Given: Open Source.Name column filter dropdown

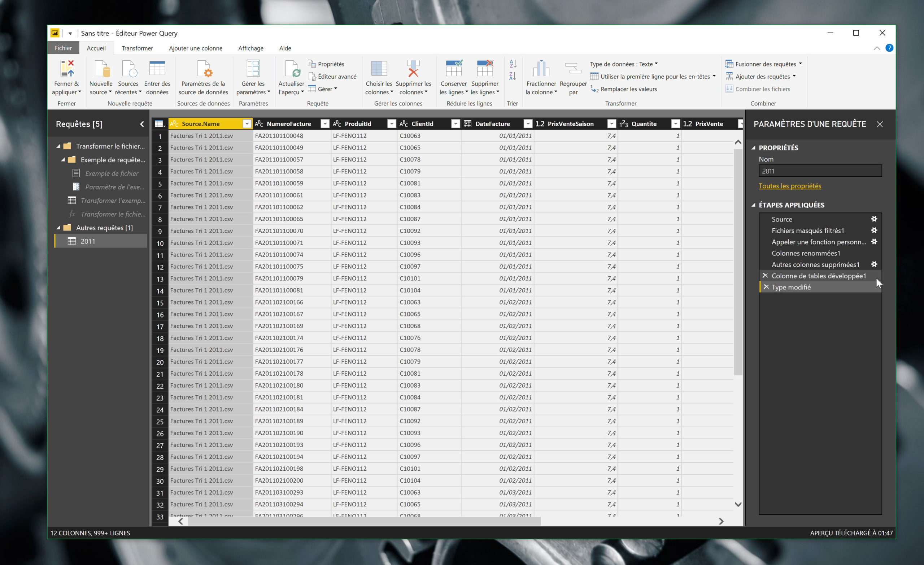Looking at the screenshot, I should click(247, 124).
